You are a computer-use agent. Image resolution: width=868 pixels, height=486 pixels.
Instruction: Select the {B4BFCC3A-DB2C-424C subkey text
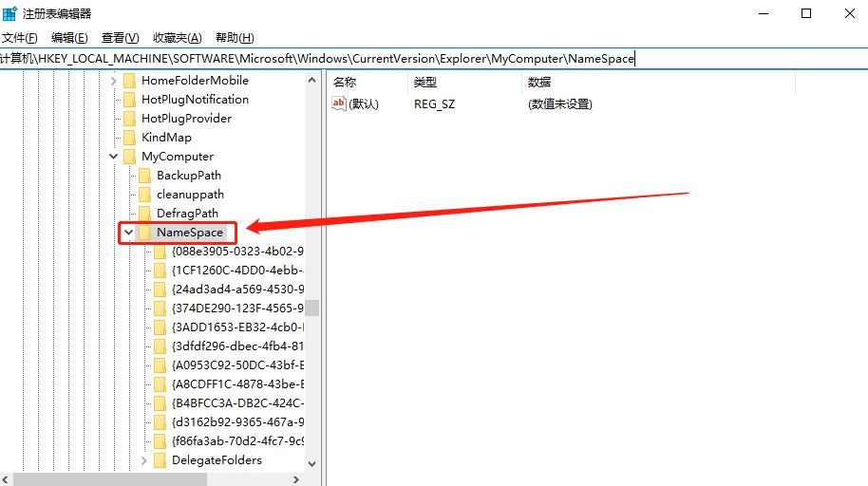237,403
